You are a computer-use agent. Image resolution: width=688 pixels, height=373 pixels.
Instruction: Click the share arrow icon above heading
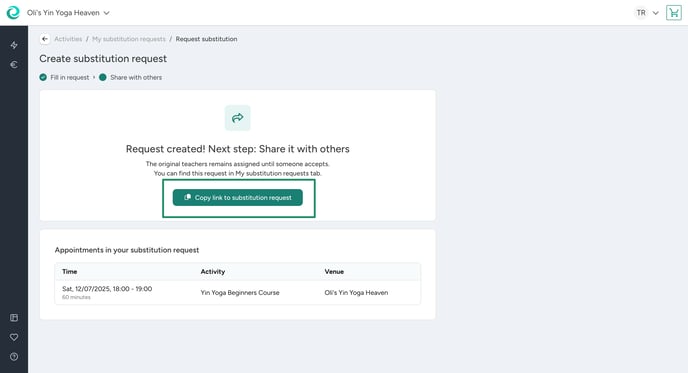coord(238,118)
